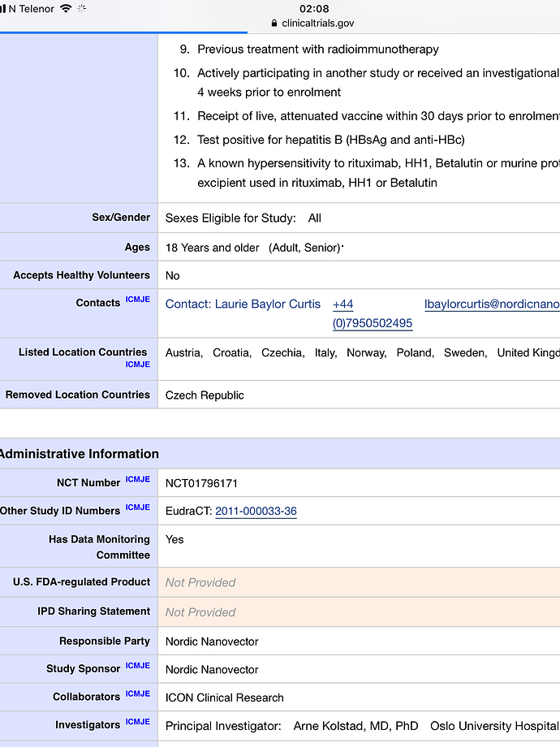Click the 'Administrative Information' section heading
Viewport: 560px width, 747px height.
pos(79,454)
